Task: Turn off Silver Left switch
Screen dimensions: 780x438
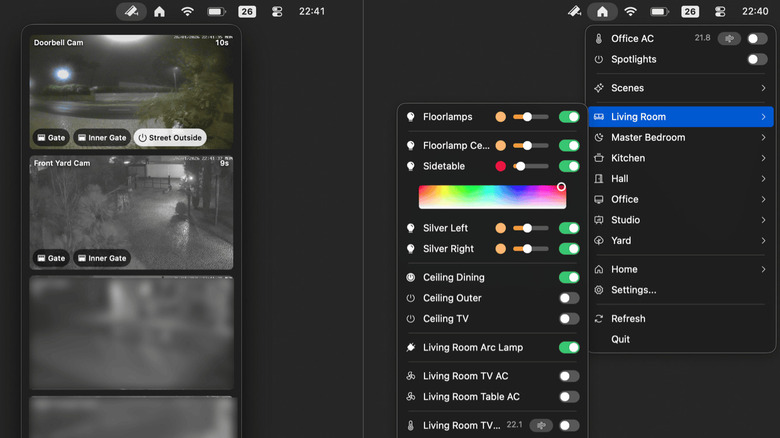Action: click(x=569, y=228)
